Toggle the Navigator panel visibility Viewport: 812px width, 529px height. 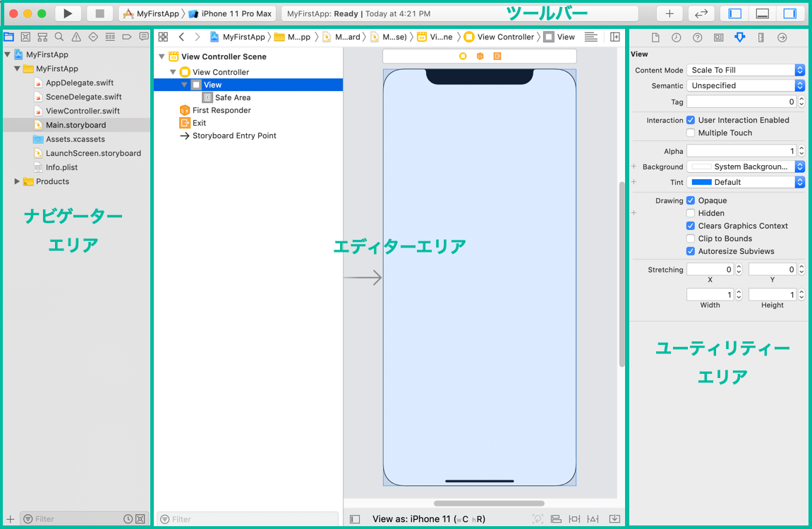click(735, 13)
